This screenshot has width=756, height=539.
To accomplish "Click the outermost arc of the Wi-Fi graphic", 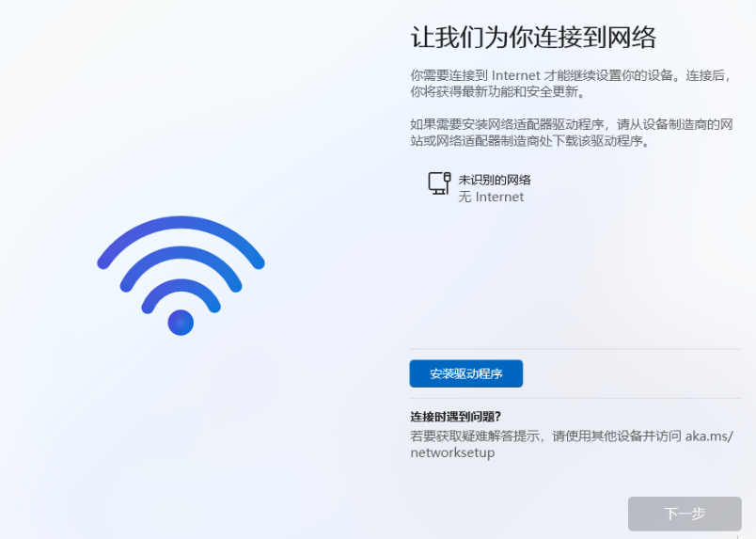I will pos(181,225).
